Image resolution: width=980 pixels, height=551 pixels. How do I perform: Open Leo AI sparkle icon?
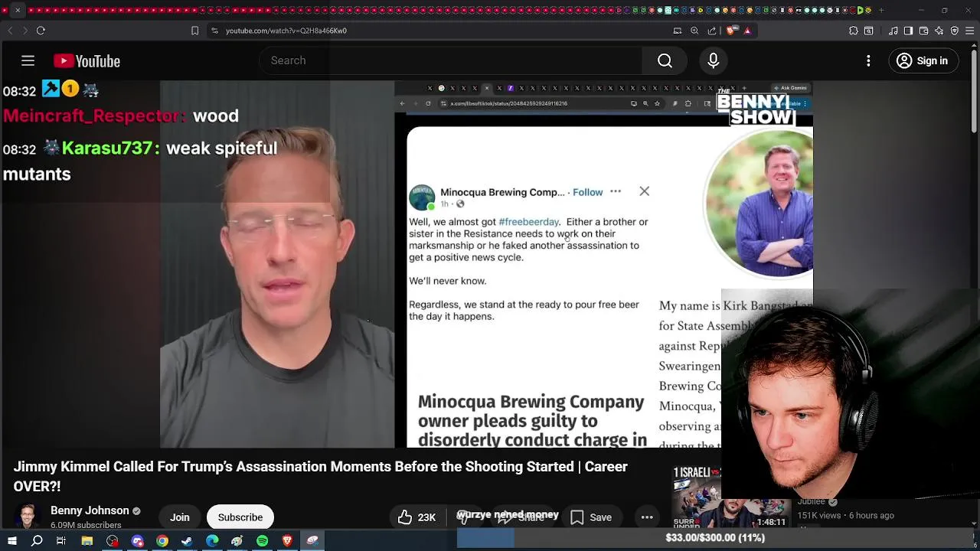pyautogui.click(x=939, y=31)
